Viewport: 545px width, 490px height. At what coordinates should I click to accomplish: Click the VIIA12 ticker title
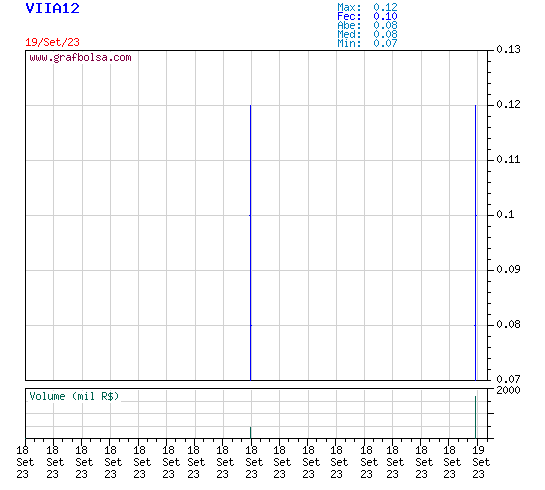click(52, 8)
